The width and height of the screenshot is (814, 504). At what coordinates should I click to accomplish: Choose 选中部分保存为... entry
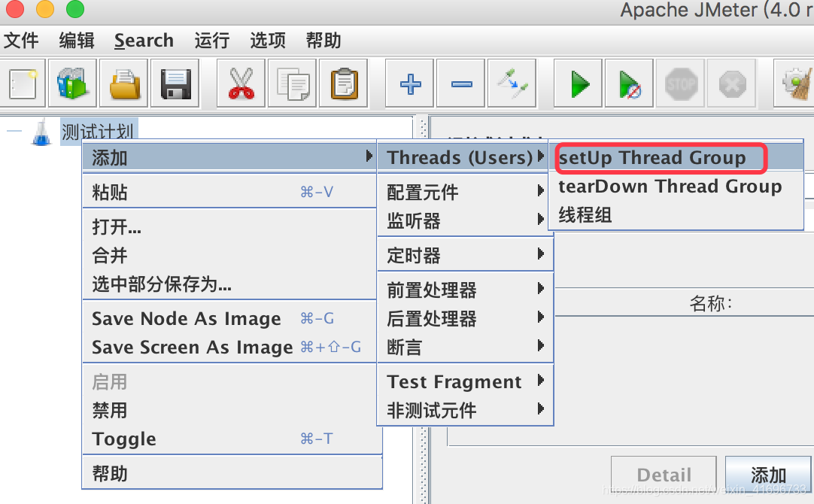point(229,284)
